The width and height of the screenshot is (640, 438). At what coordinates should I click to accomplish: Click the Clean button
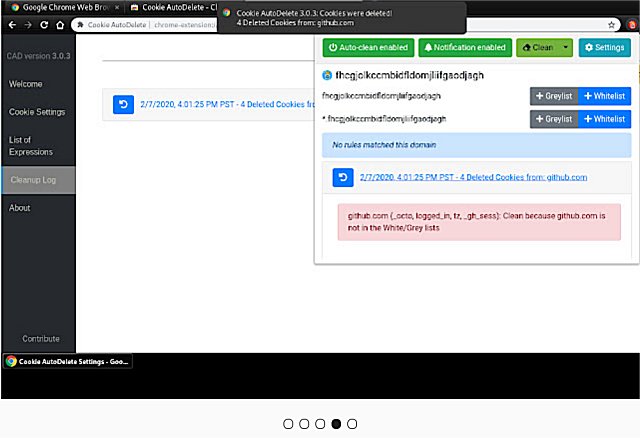coord(538,47)
